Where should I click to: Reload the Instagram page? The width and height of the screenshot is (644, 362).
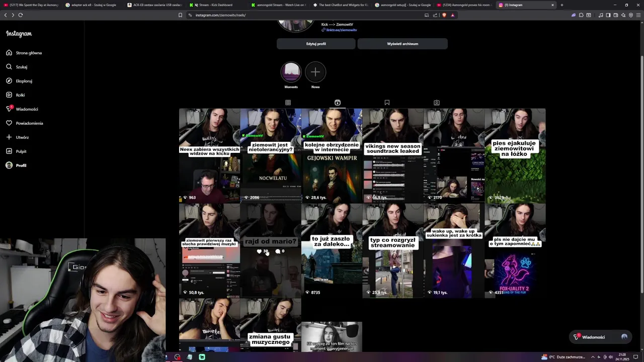click(x=21, y=15)
